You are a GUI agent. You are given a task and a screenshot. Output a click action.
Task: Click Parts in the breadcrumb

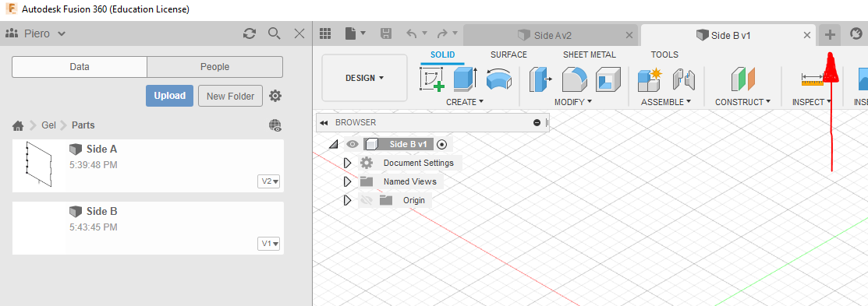(83, 125)
